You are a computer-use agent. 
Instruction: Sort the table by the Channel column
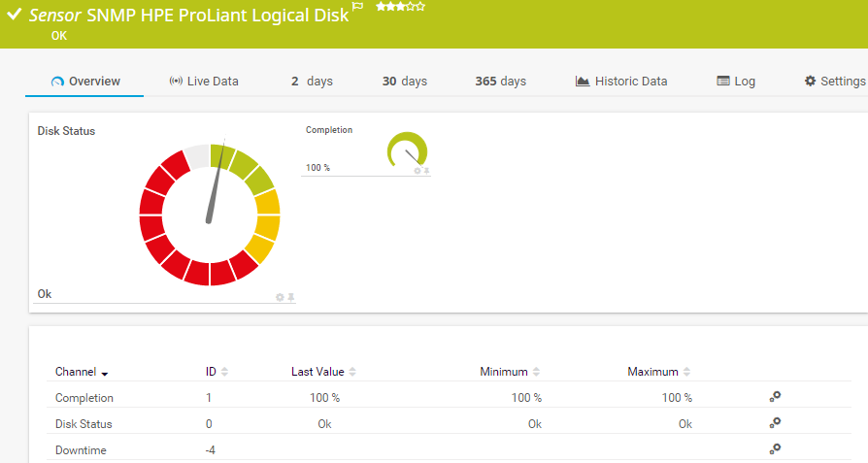point(82,372)
